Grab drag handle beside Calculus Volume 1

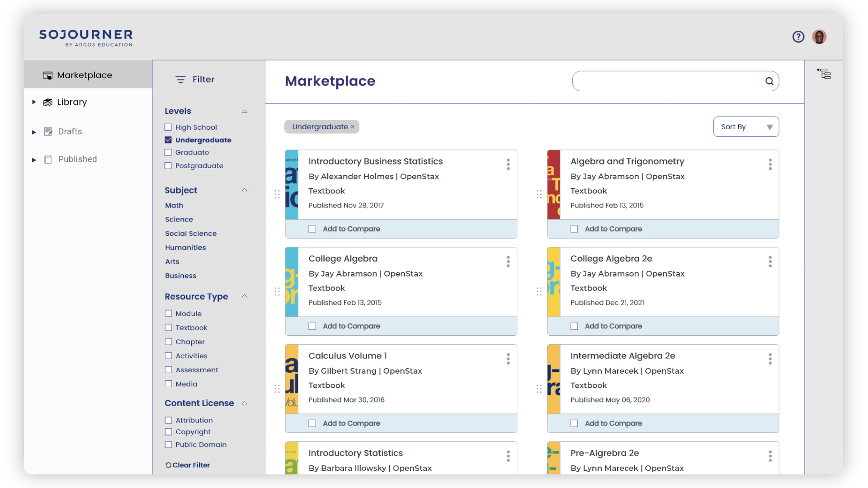coord(277,389)
